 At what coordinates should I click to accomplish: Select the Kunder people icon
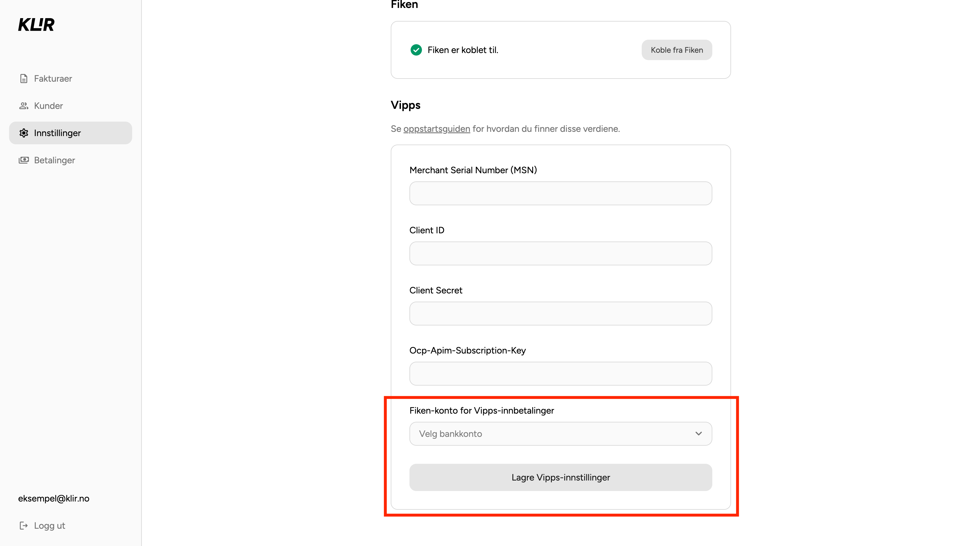(x=24, y=106)
